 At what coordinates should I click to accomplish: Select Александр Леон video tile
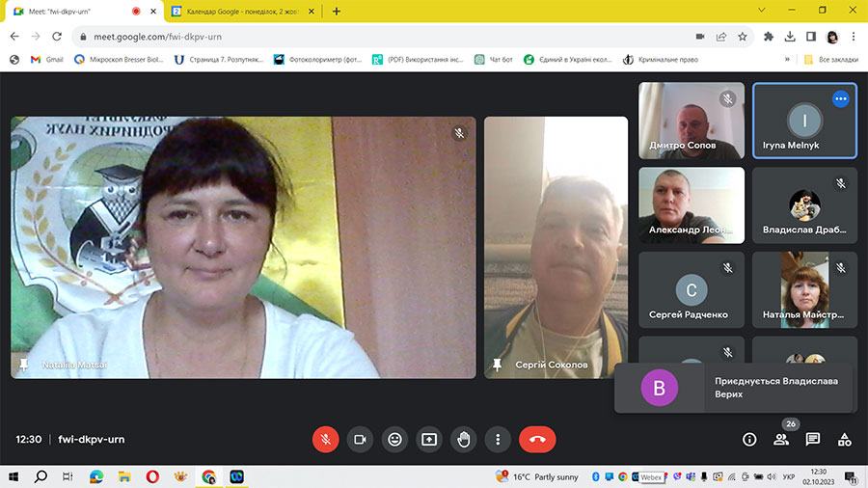(x=692, y=205)
